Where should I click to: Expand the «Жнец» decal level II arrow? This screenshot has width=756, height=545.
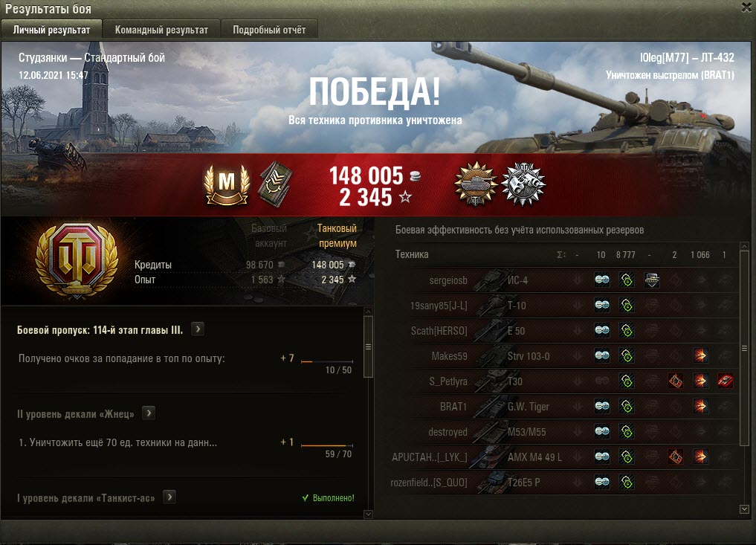pyautogui.click(x=149, y=413)
